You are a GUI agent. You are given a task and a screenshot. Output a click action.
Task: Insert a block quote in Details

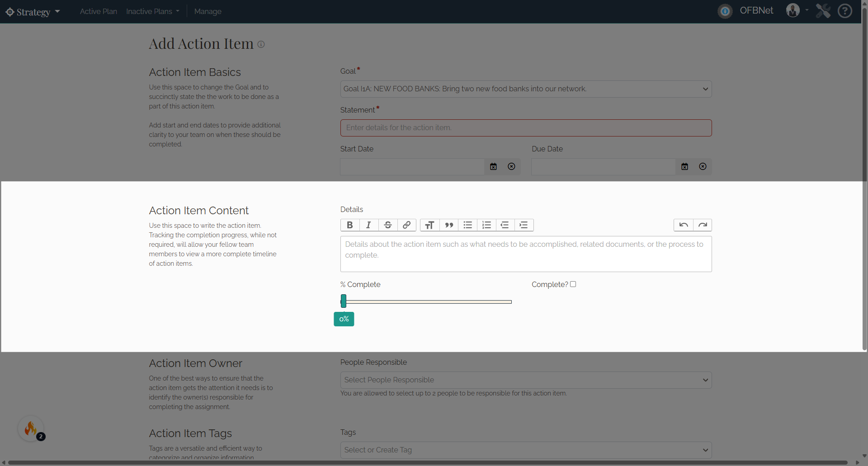tap(449, 225)
